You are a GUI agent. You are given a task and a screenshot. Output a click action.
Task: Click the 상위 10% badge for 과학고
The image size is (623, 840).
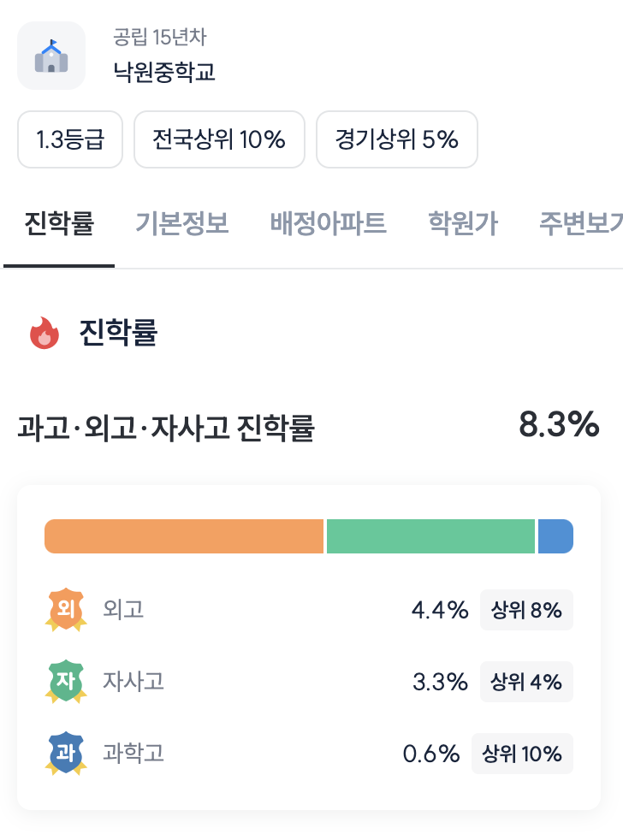pyautogui.click(x=522, y=754)
